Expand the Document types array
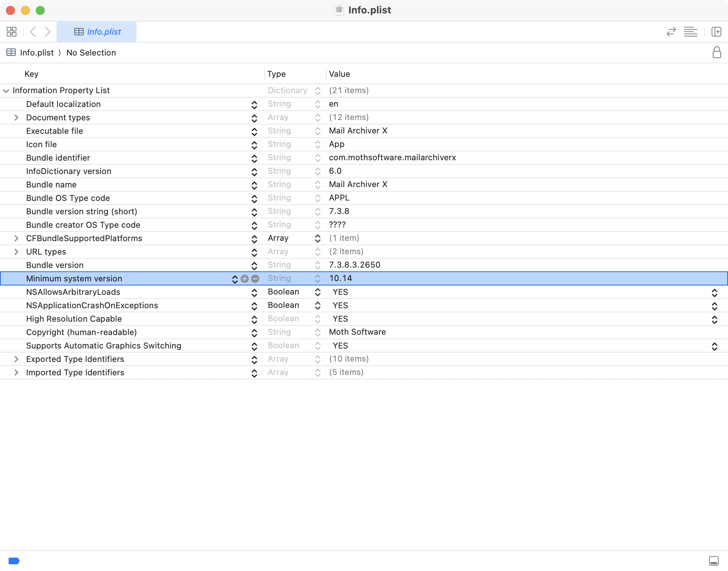728x571 pixels. pyautogui.click(x=16, y=117)
